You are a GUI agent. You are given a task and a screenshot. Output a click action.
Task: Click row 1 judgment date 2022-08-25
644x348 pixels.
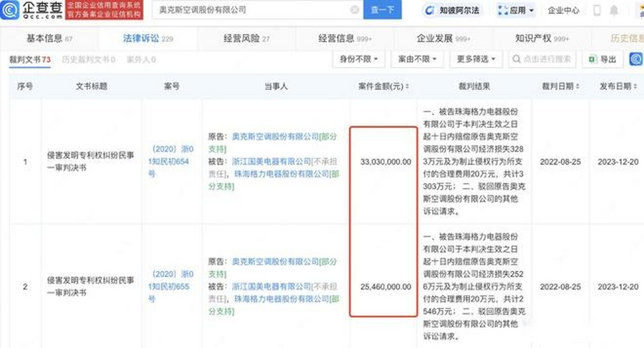coord(560,162)
